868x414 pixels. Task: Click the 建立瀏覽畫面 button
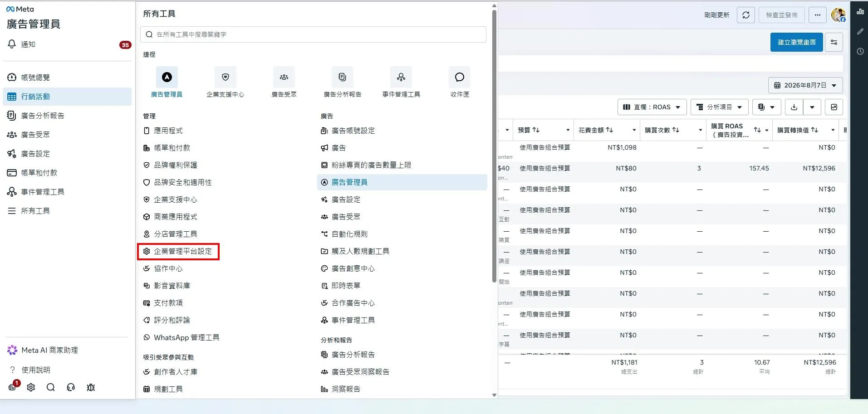point(796,42)
